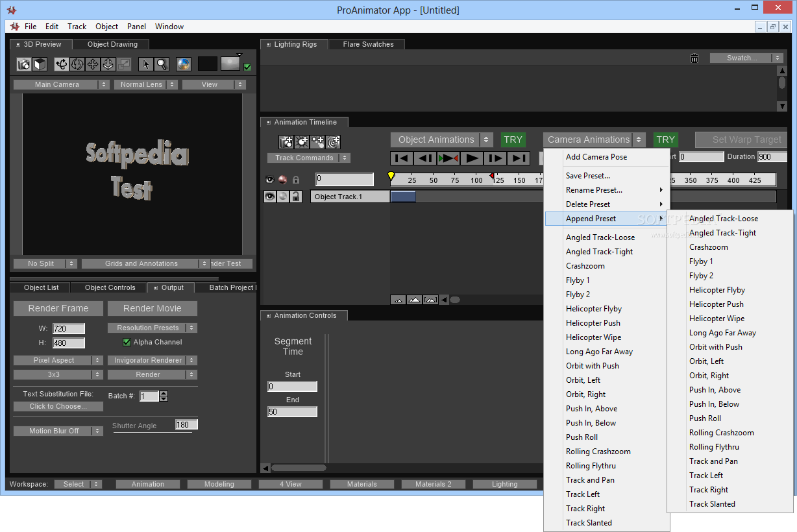Add a new light track icon
This screenshot has height=532, width=797.
coord(302,141)
